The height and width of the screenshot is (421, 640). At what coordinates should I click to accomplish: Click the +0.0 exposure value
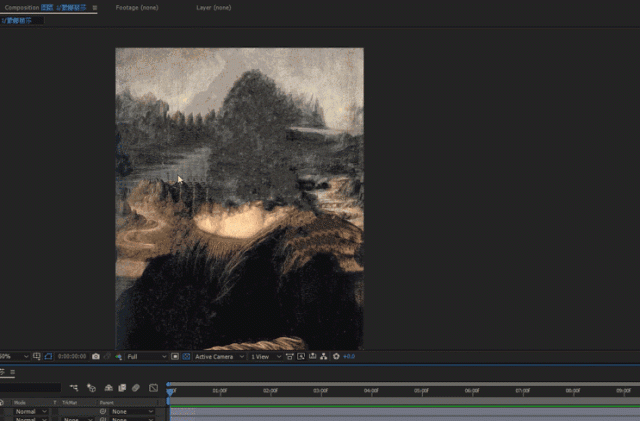tap(349, 356)
